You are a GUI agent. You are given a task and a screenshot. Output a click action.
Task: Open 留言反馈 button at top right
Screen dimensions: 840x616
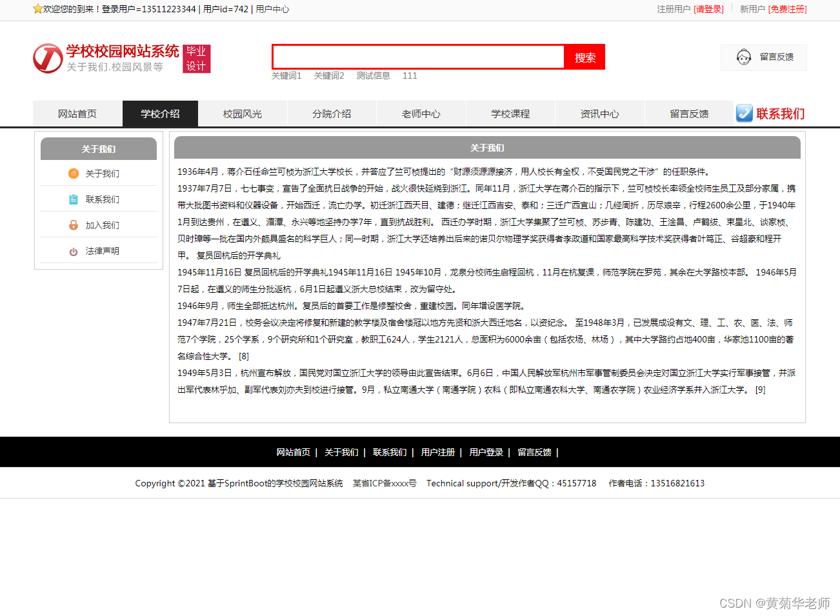tap(764, 57)
